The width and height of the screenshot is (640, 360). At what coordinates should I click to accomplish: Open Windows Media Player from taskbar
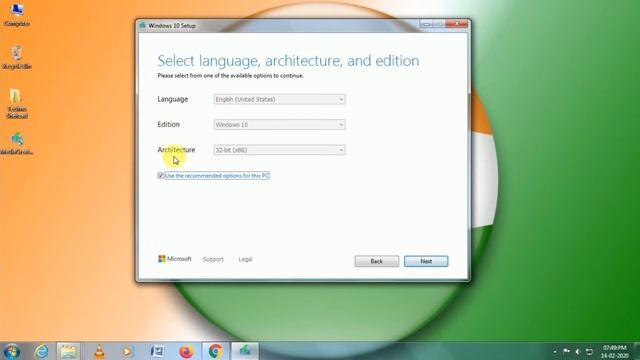[128, 351]
